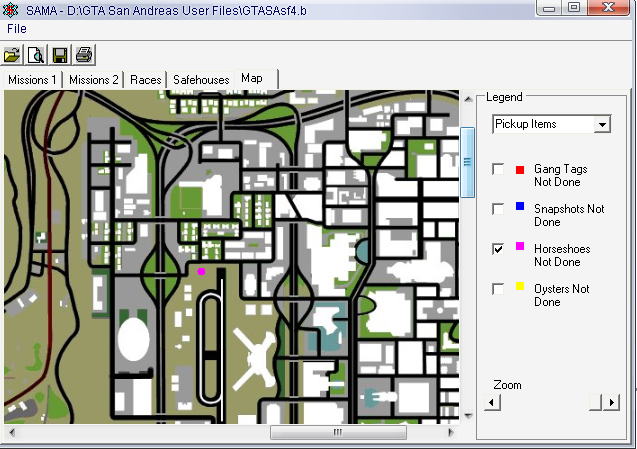637x449 pixels.
Task: Minimize the SAMA window
Action: tap(548, 8)
